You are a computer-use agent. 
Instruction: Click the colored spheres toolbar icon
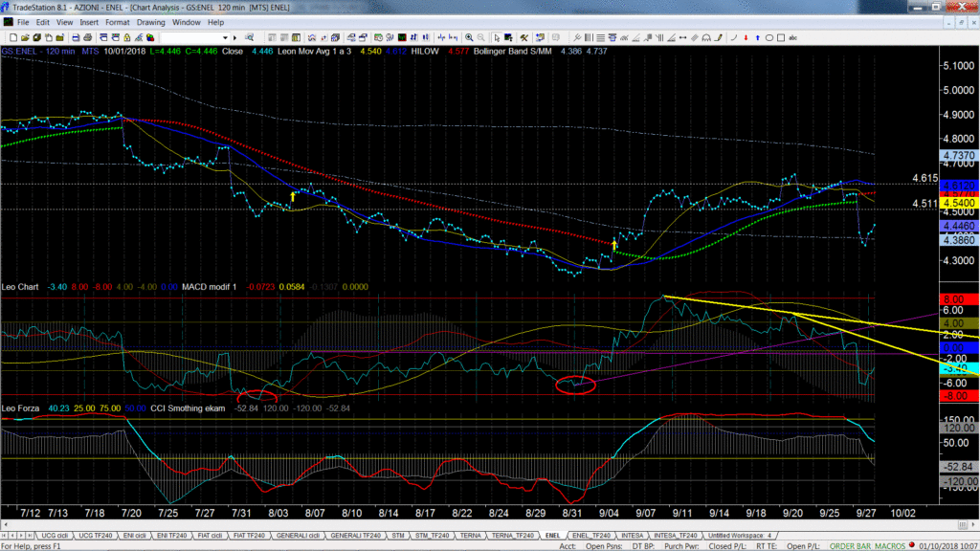point(150,38)
